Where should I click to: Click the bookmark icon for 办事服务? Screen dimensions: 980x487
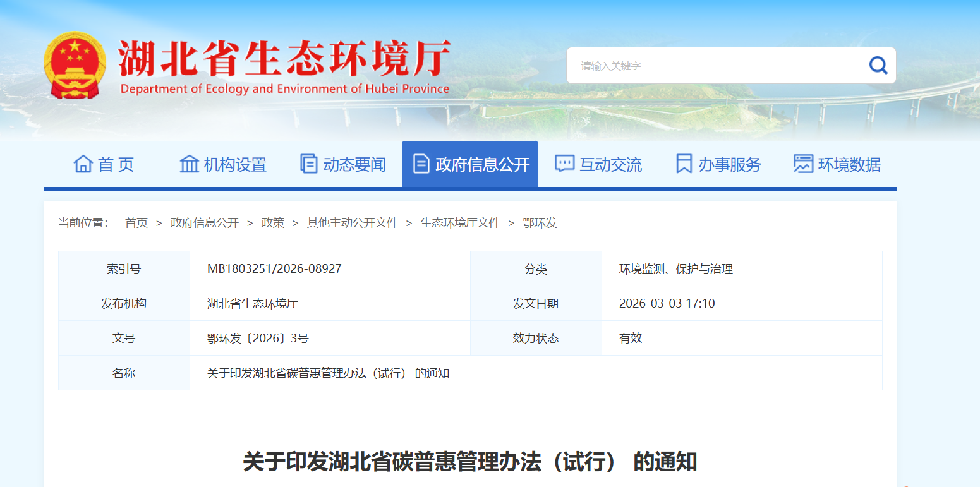(684, 164)
